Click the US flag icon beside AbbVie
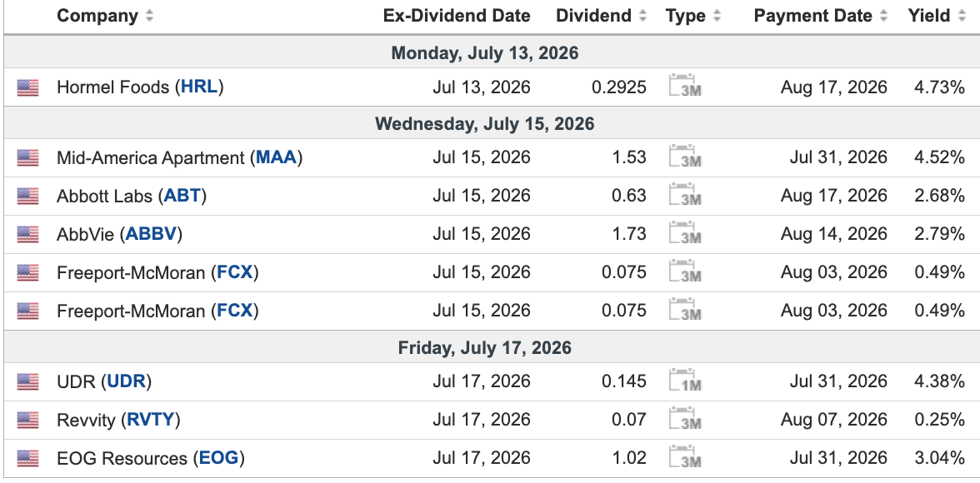This screenshot has width=980, height=483. pos(27,234)
